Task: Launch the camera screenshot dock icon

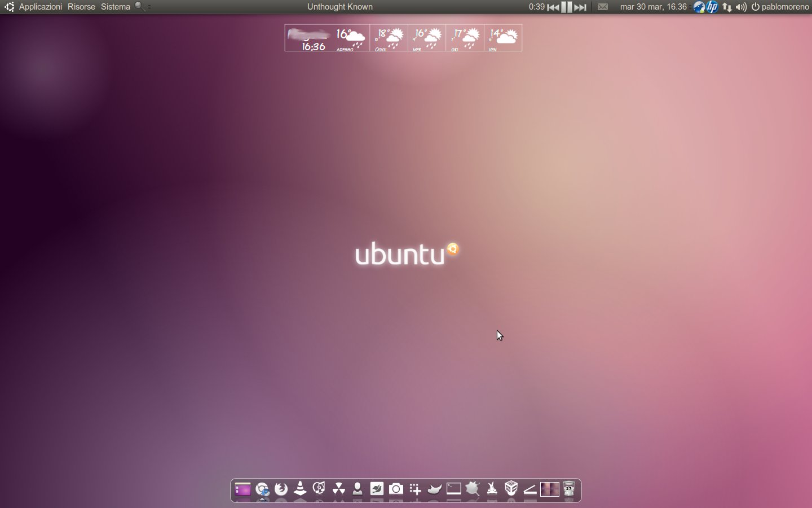Action: (x=396, y=489)
